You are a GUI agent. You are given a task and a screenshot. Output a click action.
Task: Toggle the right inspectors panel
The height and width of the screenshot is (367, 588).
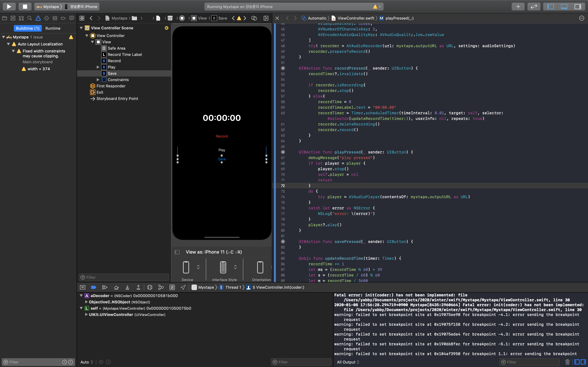(x=577, y=7)
